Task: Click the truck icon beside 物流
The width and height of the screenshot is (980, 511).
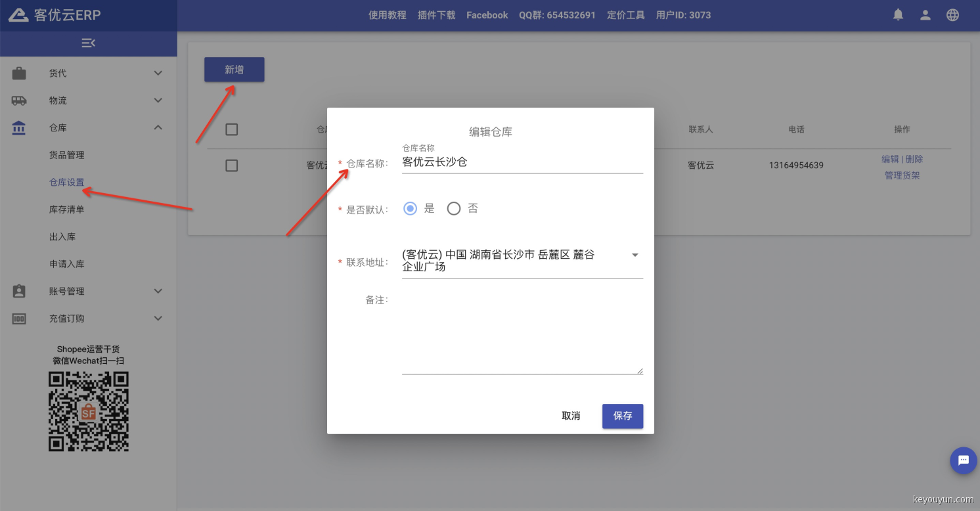Action: [19, 100]
